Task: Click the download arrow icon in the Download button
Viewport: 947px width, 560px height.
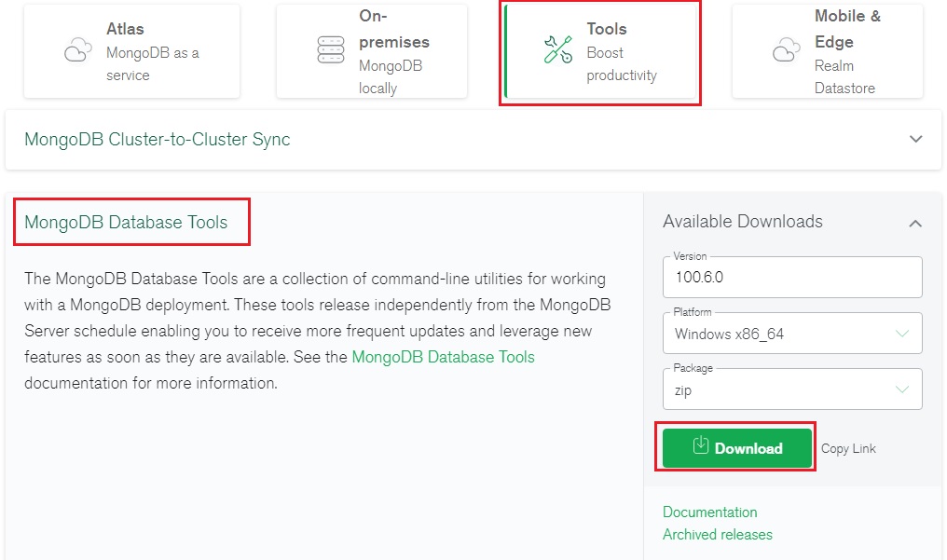Action: point(701,444)
